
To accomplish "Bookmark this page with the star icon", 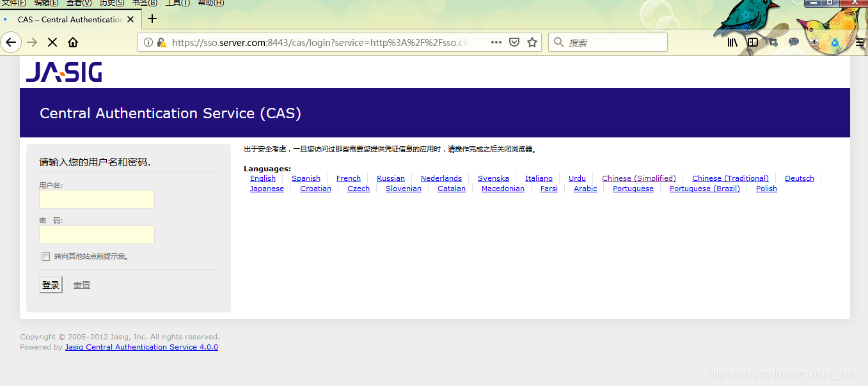I will click(x=532, y=42).
